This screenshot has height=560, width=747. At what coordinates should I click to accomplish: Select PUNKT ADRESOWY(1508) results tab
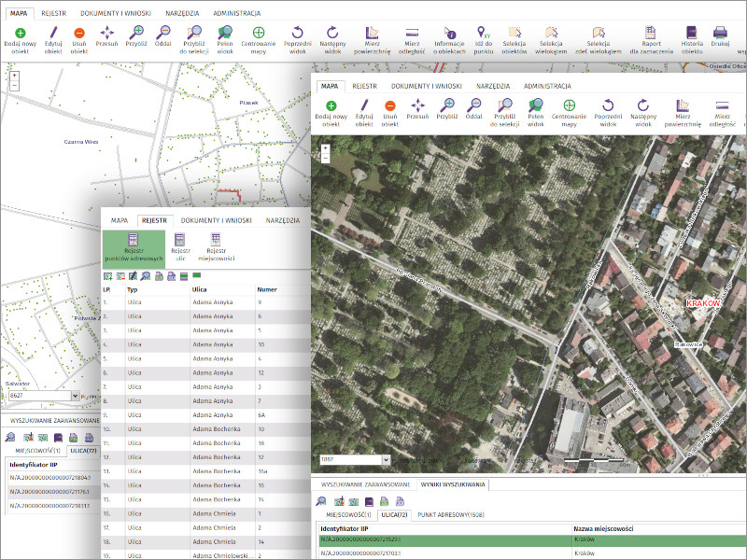[x=451, y=515]
